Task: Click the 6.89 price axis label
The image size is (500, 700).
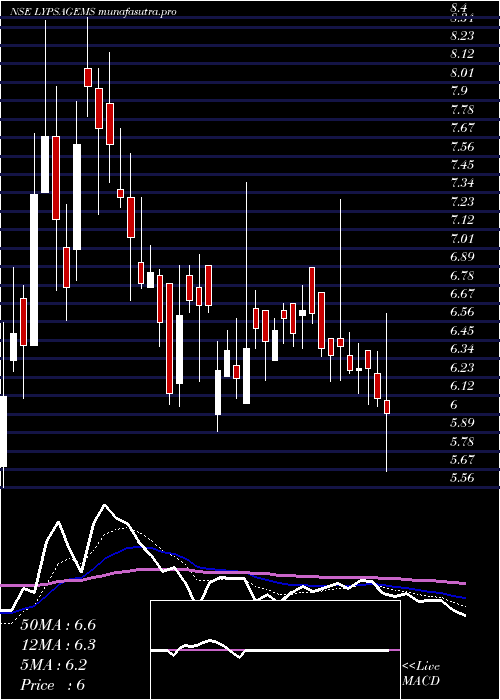Action: click(x=462, y=257)
